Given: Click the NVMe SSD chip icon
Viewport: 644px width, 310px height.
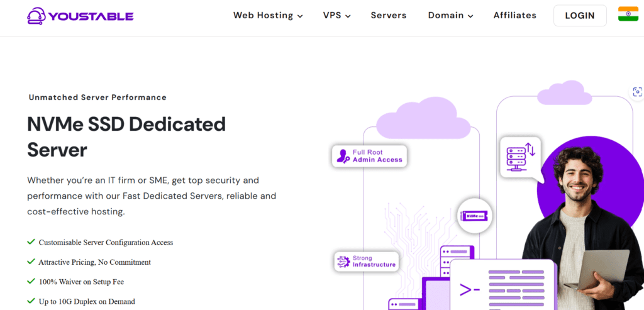Looking at the screenshot, I should coord(475,216).
